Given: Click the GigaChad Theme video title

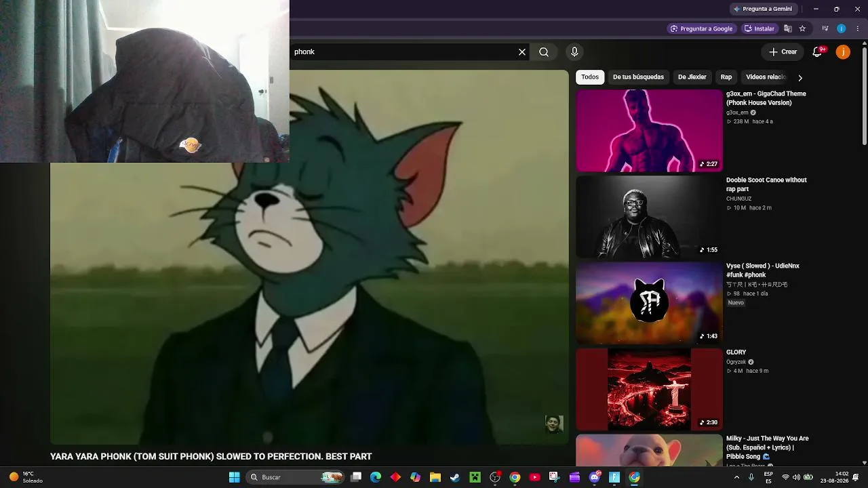Looking at the screenshot, I should pos(766,98).
